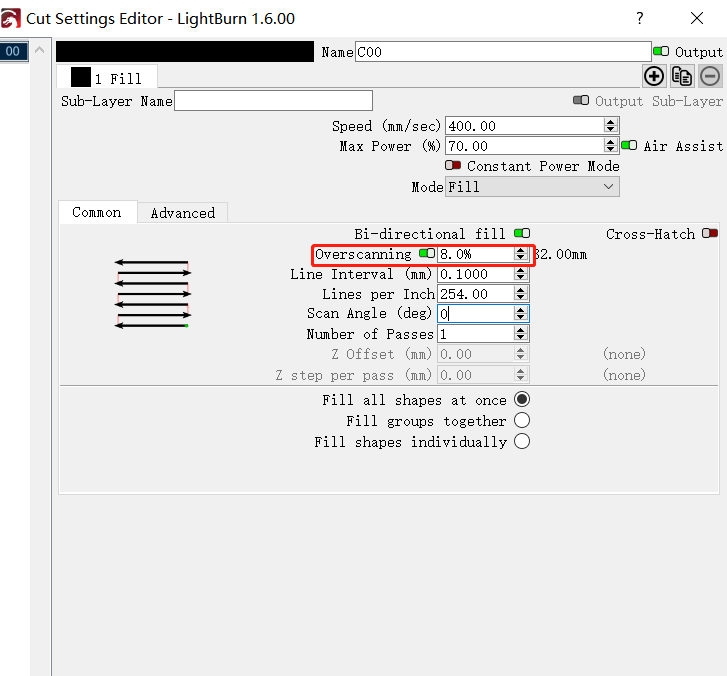The height and width of the screenshot is (676, 727).
Task: Click the Lines per Inch field 254.00
Action: coord(475,294)
